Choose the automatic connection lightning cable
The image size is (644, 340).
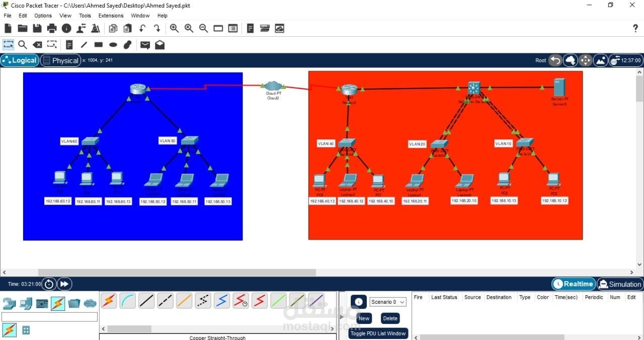point(109,301)
